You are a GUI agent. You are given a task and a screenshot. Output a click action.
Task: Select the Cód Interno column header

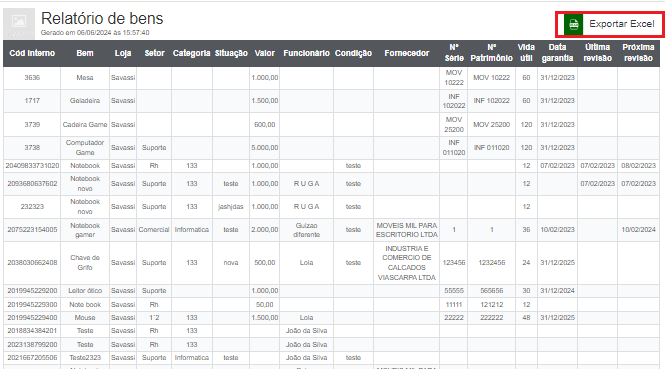point(32,53)
